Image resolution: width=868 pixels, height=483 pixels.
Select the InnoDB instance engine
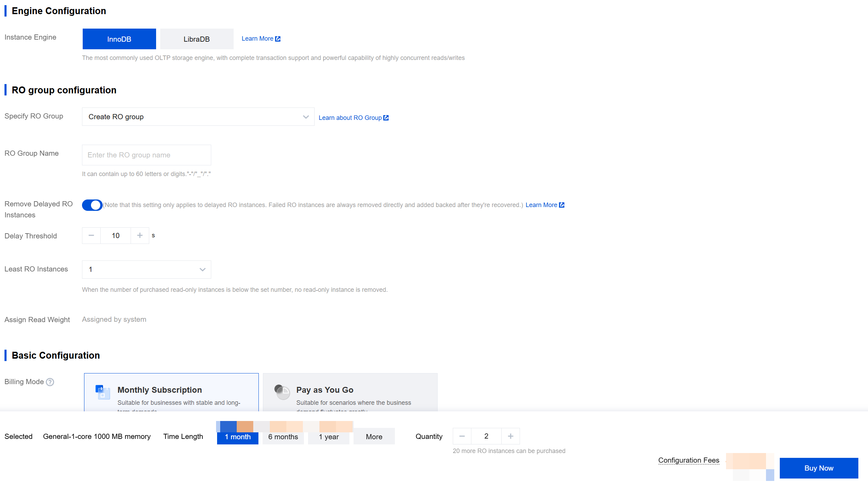click(x=119, y=39)
